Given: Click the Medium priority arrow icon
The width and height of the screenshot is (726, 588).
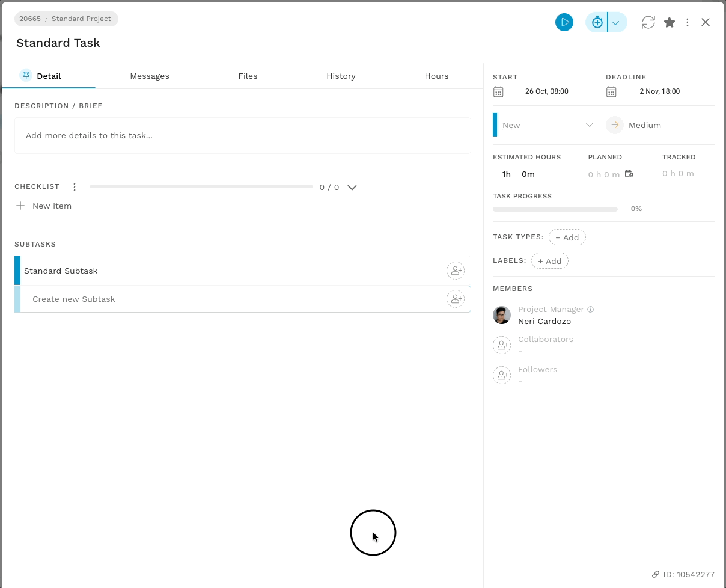Looking at the screenshot, I should (x=615, y=125).
